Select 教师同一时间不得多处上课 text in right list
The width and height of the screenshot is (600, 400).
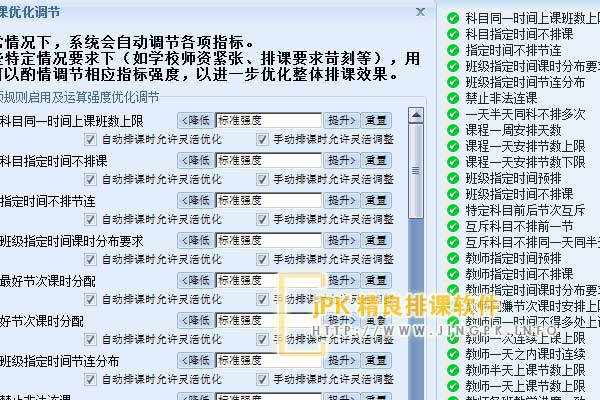click(x=533, y=322)
